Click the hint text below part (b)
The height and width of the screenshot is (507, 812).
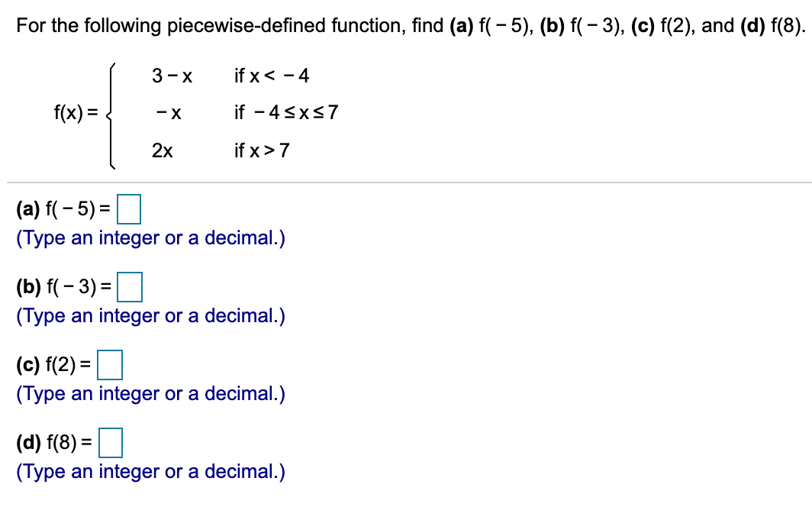click(x=149, y=315)
